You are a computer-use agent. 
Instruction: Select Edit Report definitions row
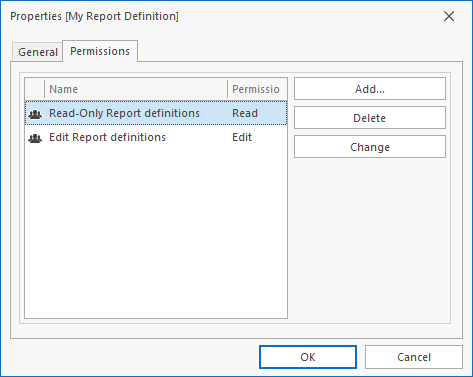pos(156,137)
